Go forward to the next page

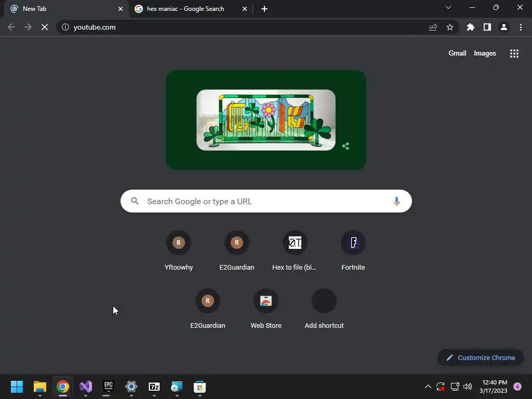click(28, 27)
